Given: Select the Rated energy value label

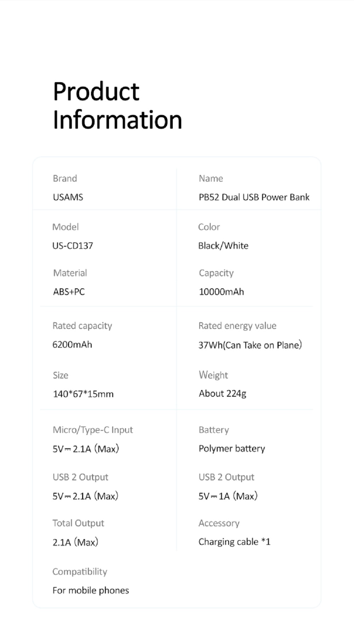Looking at the screenshot, I should coord(237,326).
